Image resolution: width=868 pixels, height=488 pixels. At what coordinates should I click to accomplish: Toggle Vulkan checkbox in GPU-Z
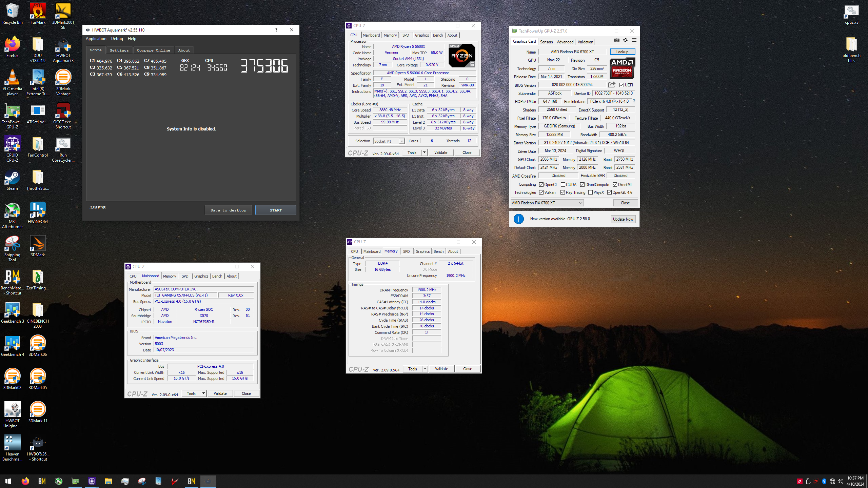coord(541,192)
